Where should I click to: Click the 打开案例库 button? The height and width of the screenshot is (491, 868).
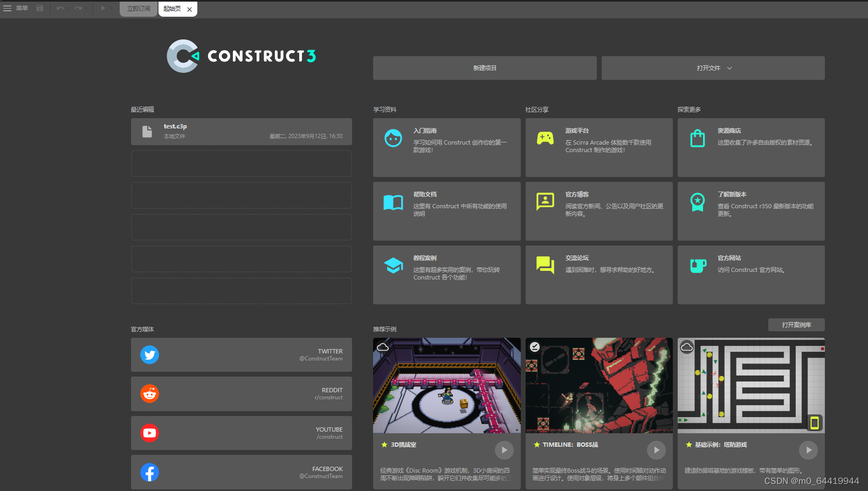coord(796,325)
